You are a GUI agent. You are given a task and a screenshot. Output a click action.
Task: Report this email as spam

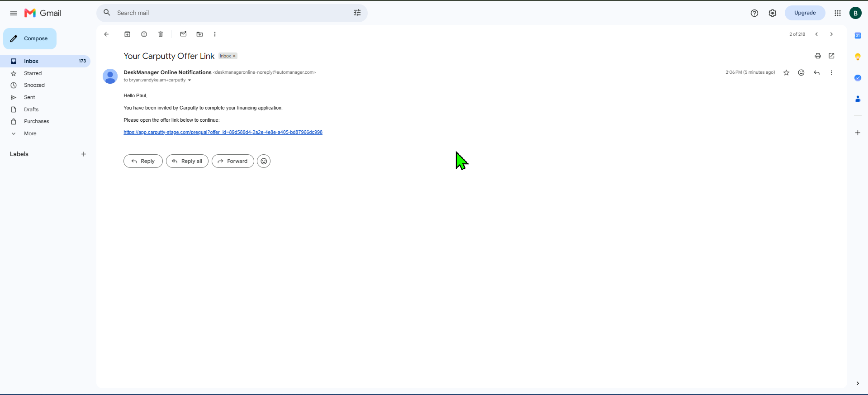(x=144, y=34)
